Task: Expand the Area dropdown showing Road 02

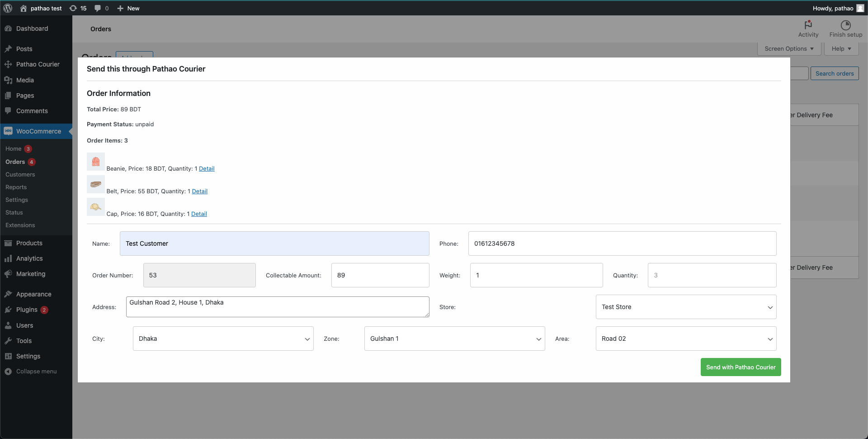Action: [x=686, y=339]
